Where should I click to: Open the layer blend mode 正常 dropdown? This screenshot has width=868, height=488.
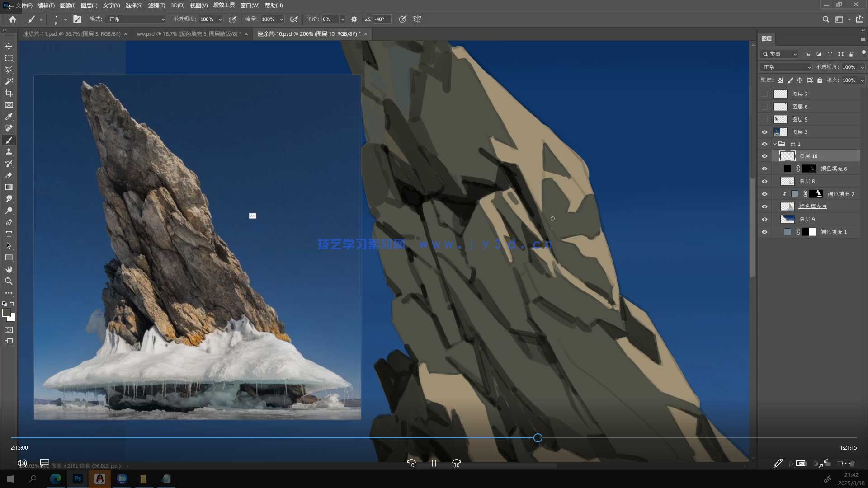click(786, 67)
